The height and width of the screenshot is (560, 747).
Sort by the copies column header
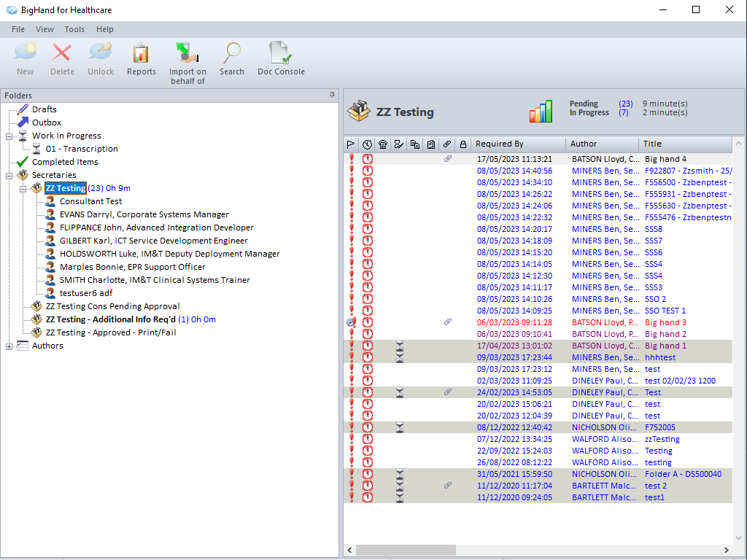point(415,144)
